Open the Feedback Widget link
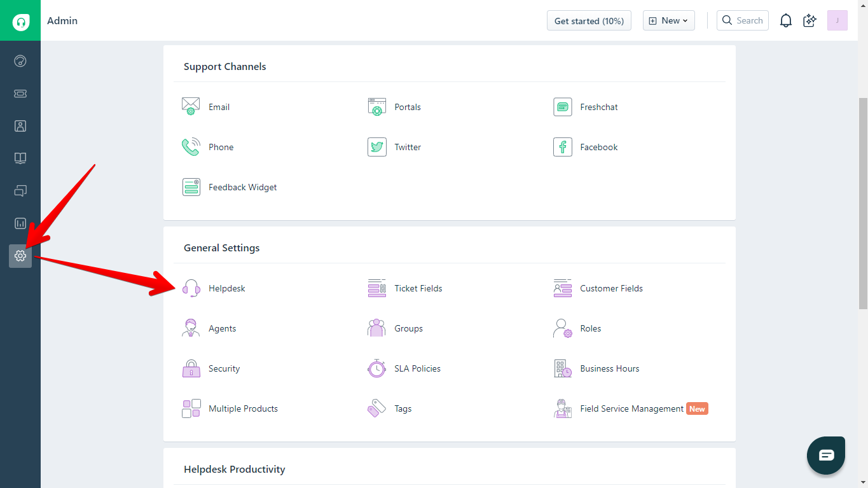The width and height of the screenshot is (868, 488). pos(243,187)
